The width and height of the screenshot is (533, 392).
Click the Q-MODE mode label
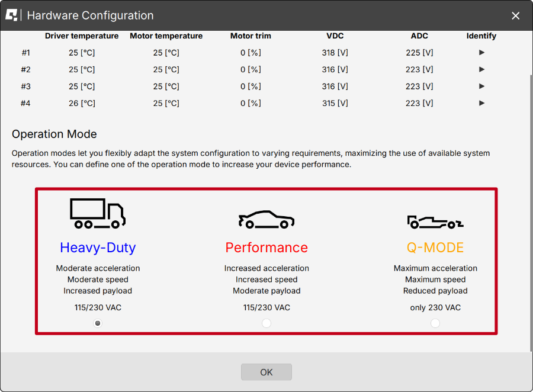(x=435, y=248)
